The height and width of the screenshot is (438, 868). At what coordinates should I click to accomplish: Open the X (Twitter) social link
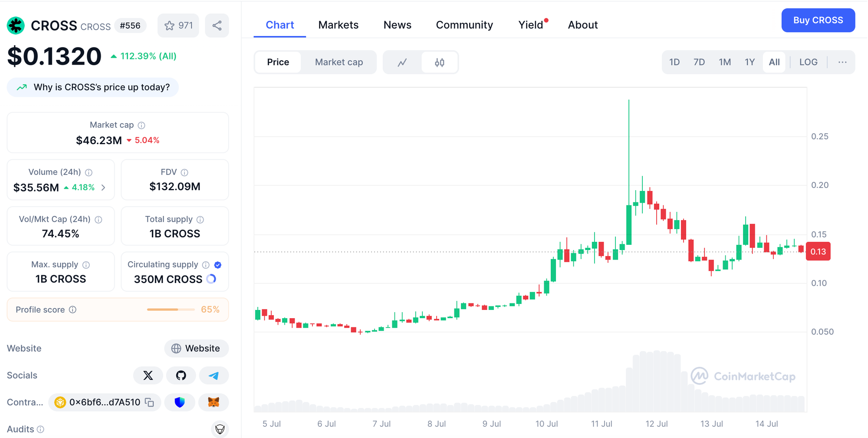(x=148, y=375)
